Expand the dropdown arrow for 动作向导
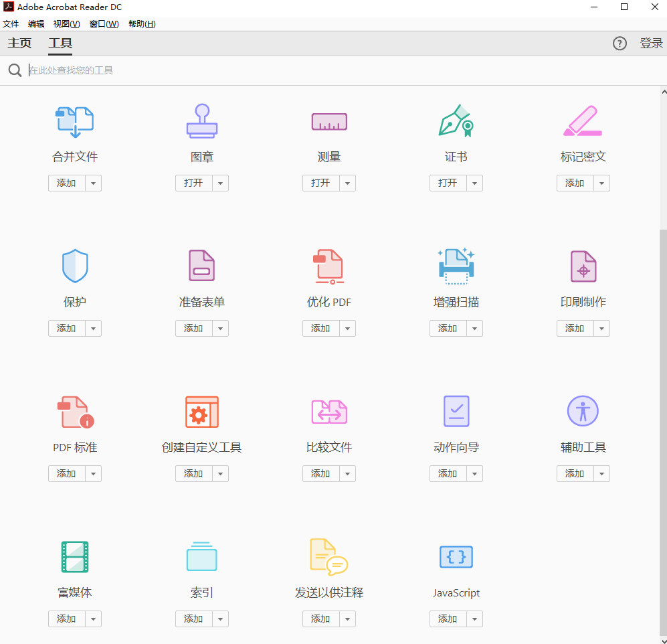This screenshot has width=667, height=644. coord(474,474)
